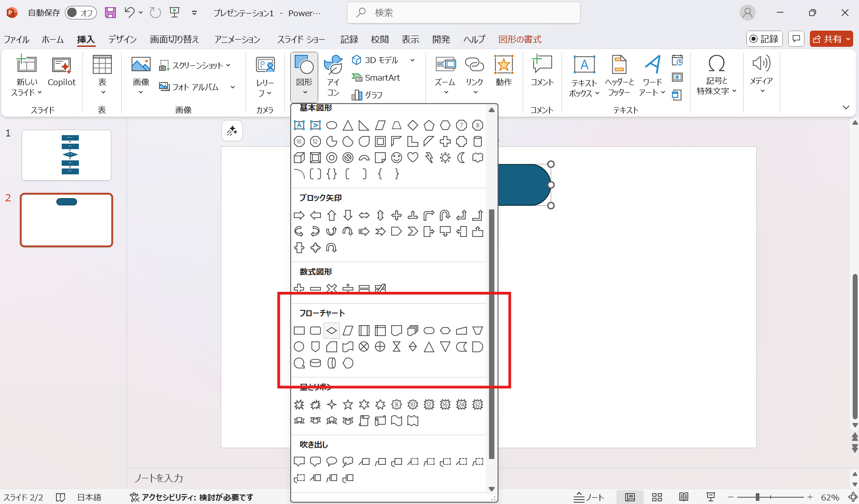
Task: Select the flowchart decision shape
Action: tap(331, 330)
